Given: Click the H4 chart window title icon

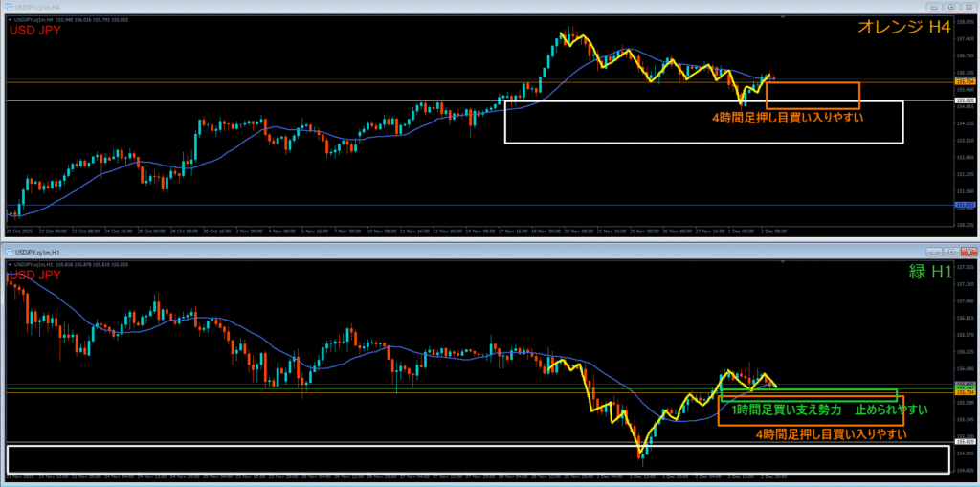Looking at the screenshot, I should coord(10,7).
